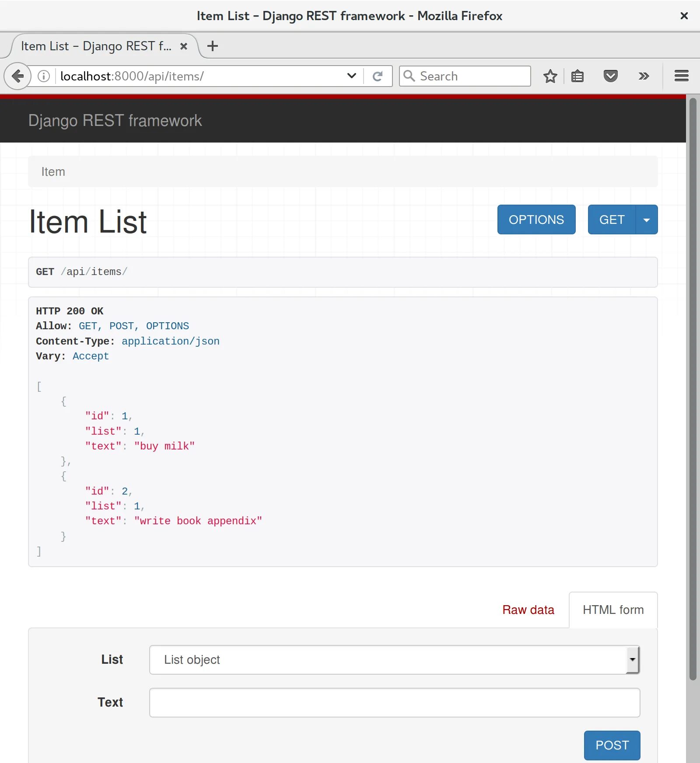
Task: Click the GET button
Action: [x=612, y=219]
